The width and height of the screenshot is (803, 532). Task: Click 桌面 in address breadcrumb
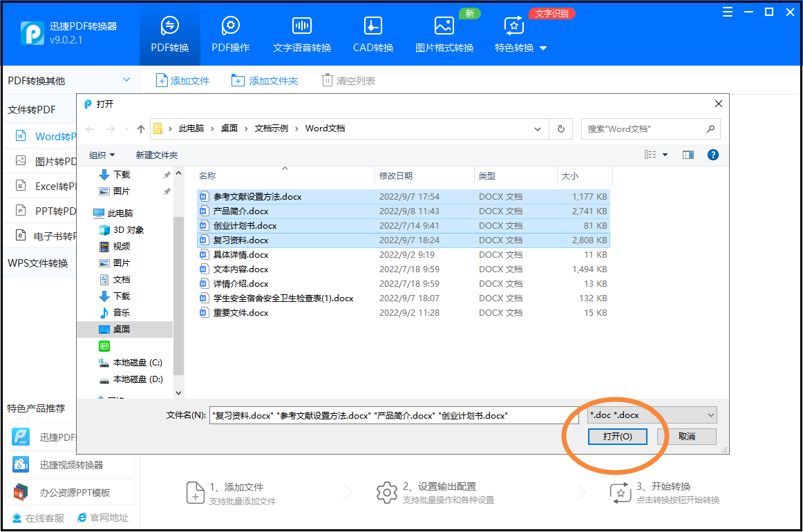coord(229,129)
